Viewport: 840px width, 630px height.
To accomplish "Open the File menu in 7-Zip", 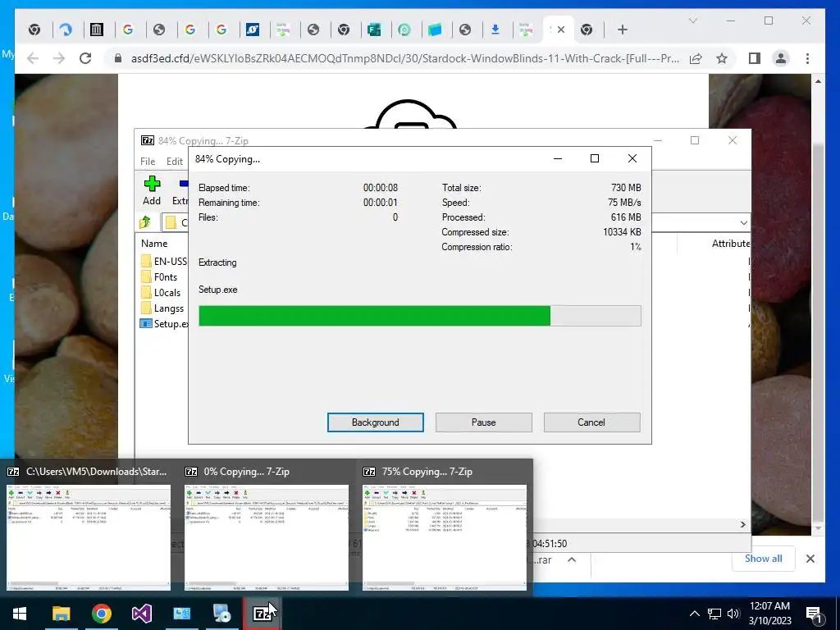I will point(148,162).
